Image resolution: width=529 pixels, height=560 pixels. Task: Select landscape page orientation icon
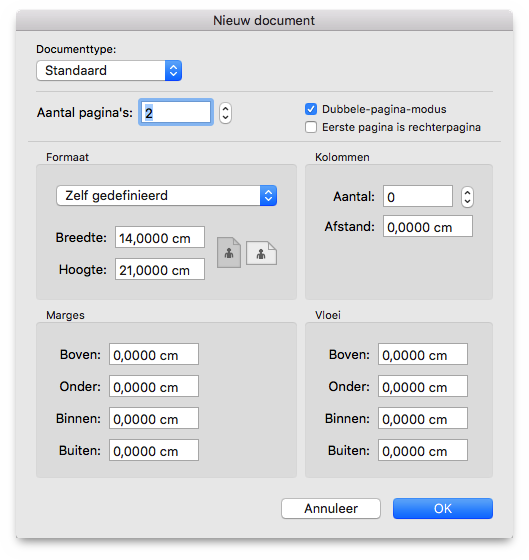click(261, 253)
